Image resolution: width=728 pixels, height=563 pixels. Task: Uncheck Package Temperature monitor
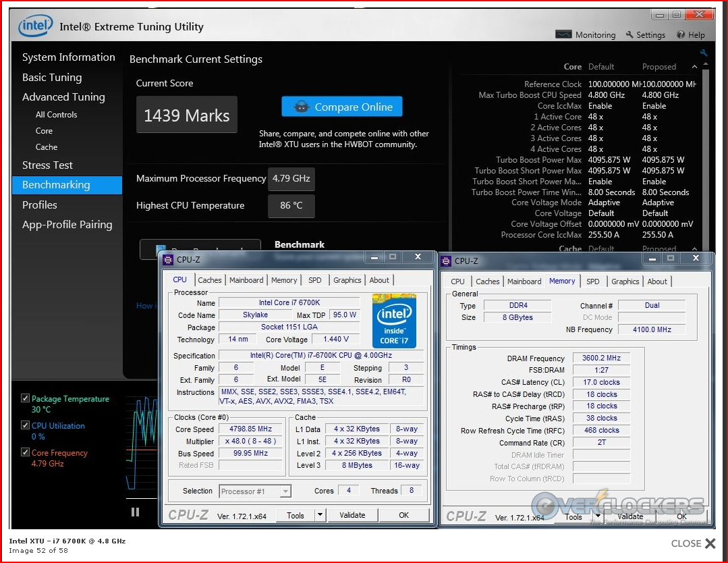(x=26, y=398)
